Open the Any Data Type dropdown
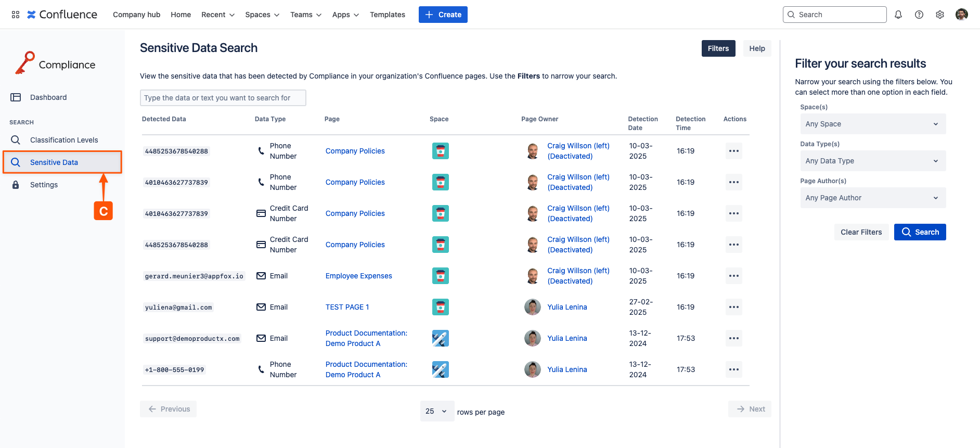The image size is (980, 448). click(872, 161)
